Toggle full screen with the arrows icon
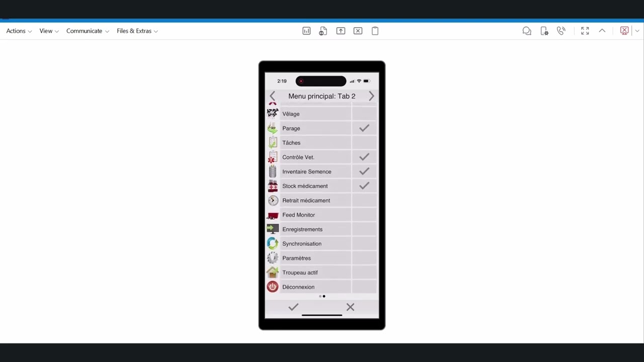 point(585,31)
